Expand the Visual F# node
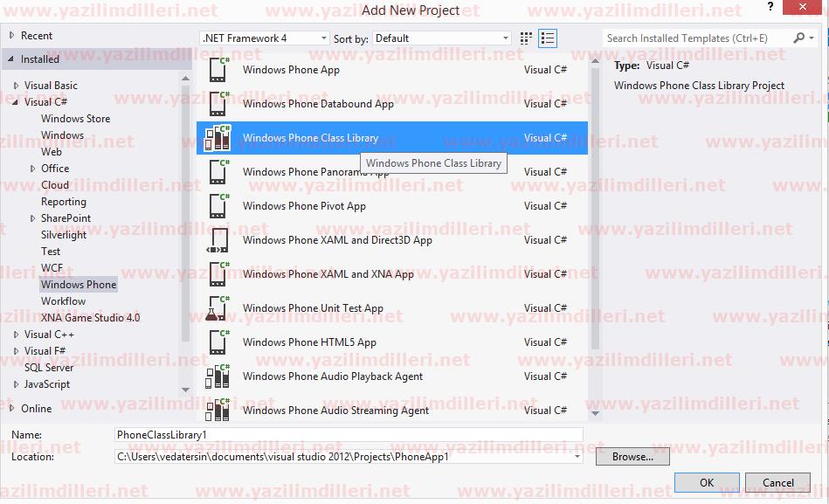Screen dimensions: 829x504 pyautogui.click(x=17, y=350)
